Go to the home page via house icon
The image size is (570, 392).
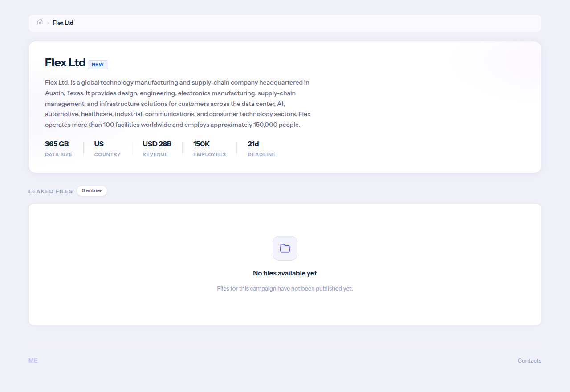(40, 22)
